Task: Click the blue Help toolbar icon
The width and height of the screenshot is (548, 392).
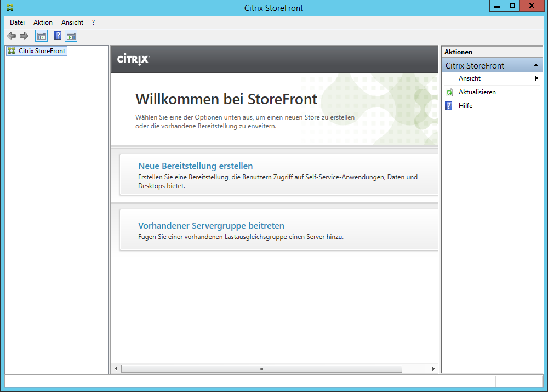Action: point(58,36)
